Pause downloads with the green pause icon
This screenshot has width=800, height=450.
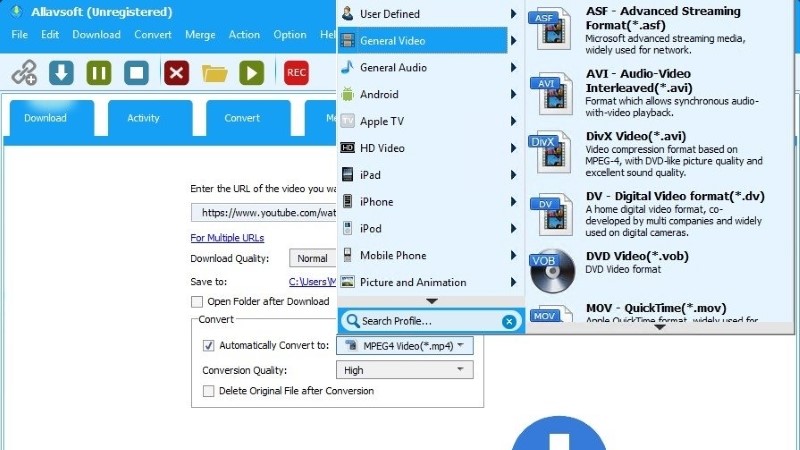tap(99, 72)
